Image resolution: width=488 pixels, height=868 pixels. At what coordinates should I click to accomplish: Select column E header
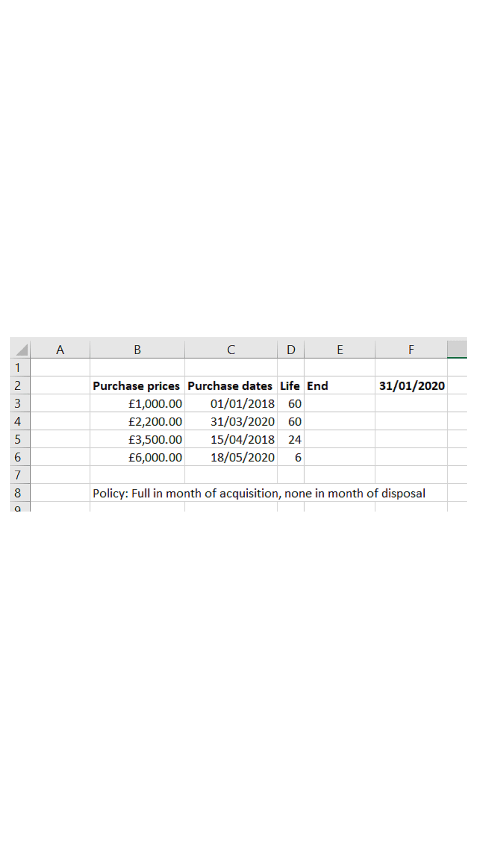pyautogui.click(x=339, y=349)
